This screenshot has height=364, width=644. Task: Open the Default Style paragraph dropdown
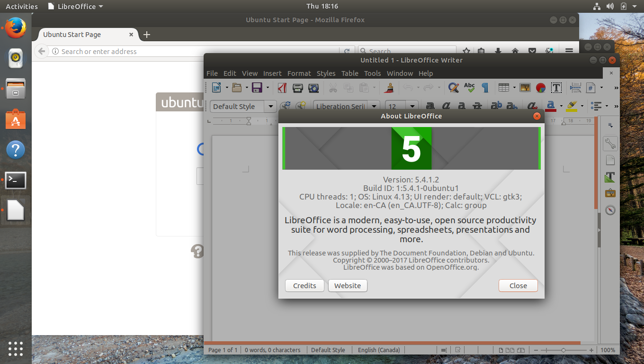[x=270, y=106]
